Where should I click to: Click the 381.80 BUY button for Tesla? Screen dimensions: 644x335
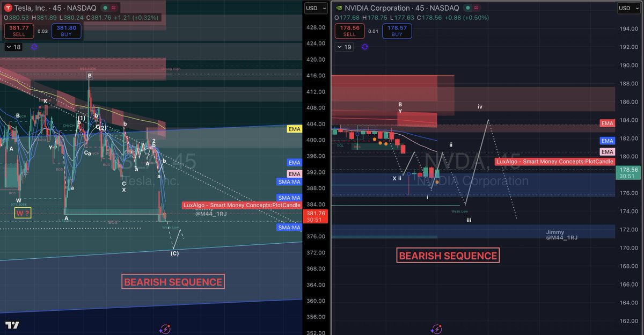click(x=66, y=31)
